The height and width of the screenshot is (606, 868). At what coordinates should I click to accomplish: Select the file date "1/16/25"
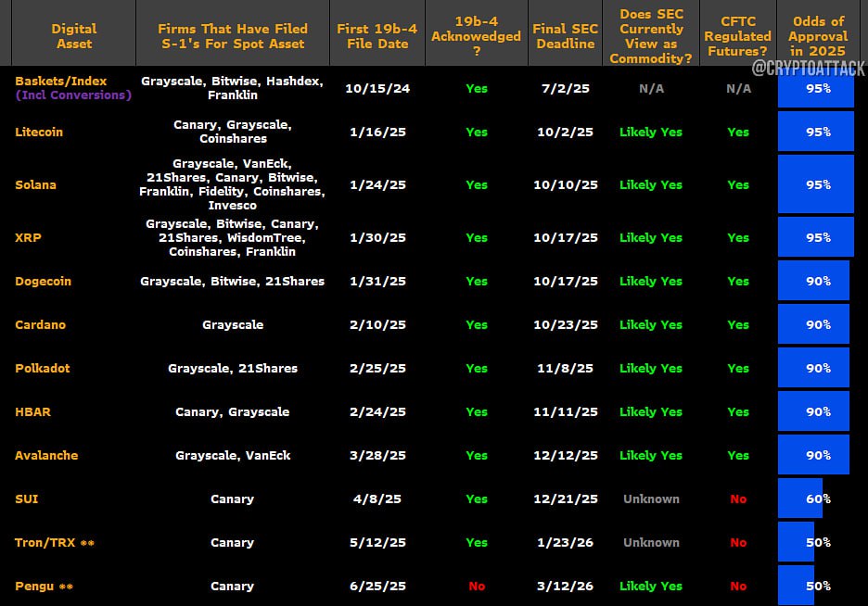point(377,133)
